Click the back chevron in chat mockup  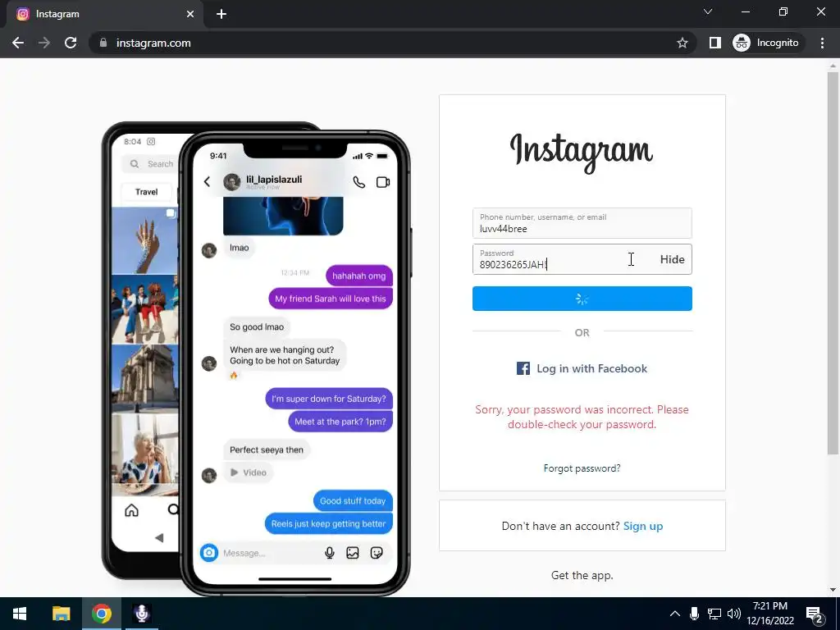(x=208, y=181)
